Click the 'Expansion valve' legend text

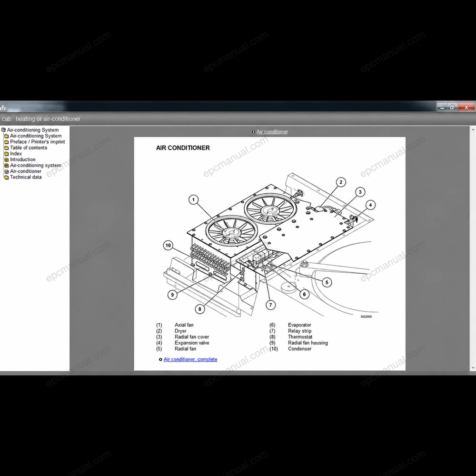pyautogui.click(x=192, y=343)
